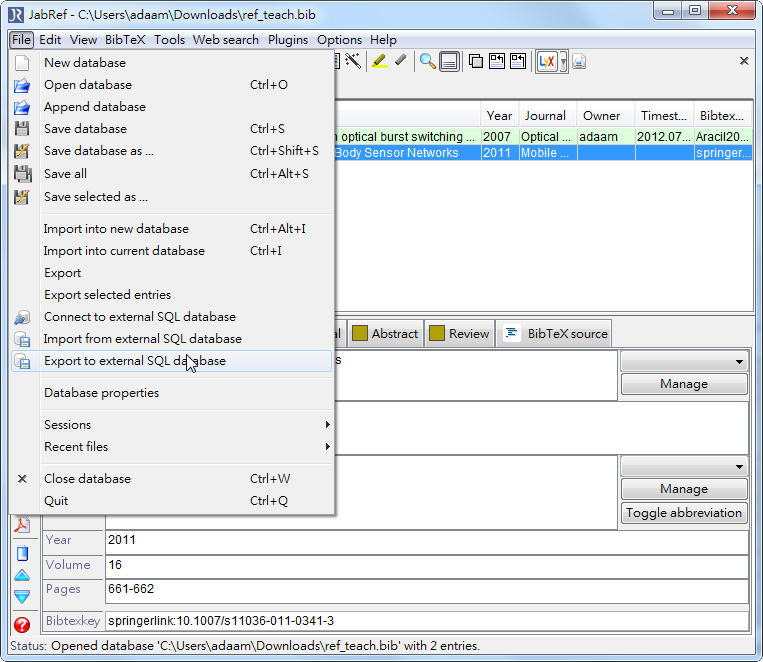
Task: Open the BibTeX menu
Action: (x=125, y=40)
